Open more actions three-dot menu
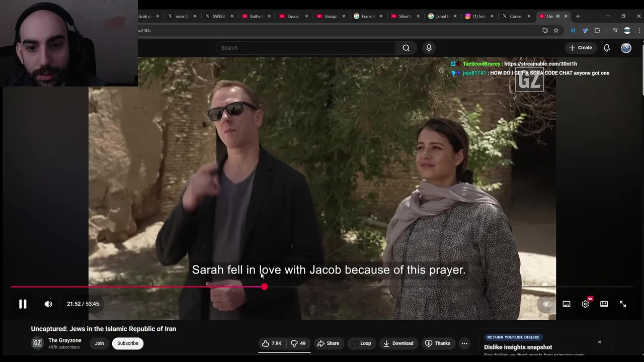The width and height of the screenshot is (644, 362). pos(464,343)
